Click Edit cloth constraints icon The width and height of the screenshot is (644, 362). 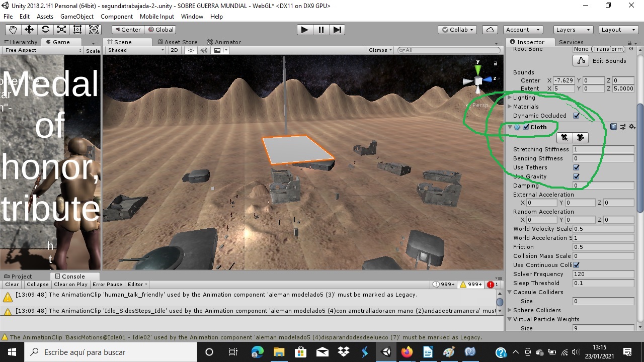tap(565, 138)
